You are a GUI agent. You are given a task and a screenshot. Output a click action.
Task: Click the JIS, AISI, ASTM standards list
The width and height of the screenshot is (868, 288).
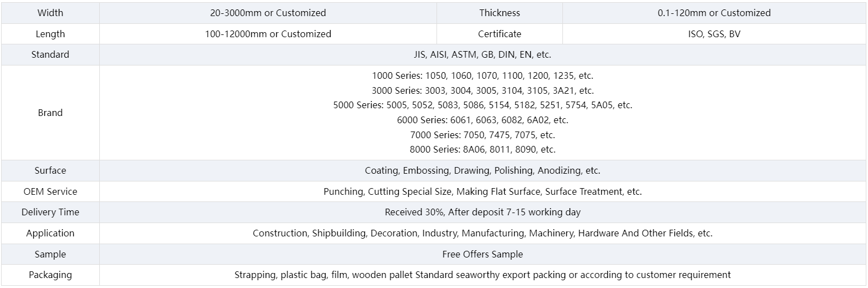coord(482,54)
